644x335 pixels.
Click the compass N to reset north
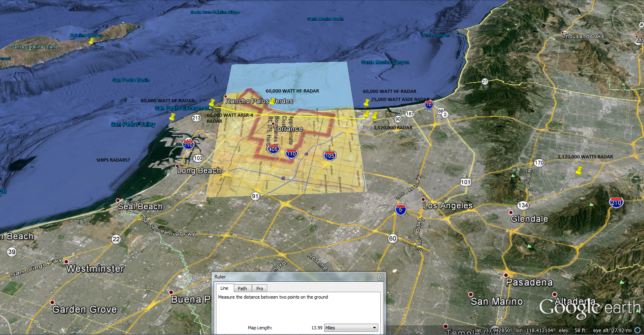click(x=641, y=25)
